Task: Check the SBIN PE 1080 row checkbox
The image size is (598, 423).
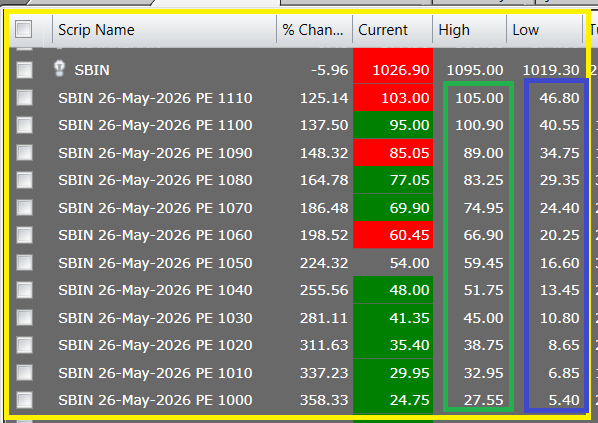Action: pos(24,180)
